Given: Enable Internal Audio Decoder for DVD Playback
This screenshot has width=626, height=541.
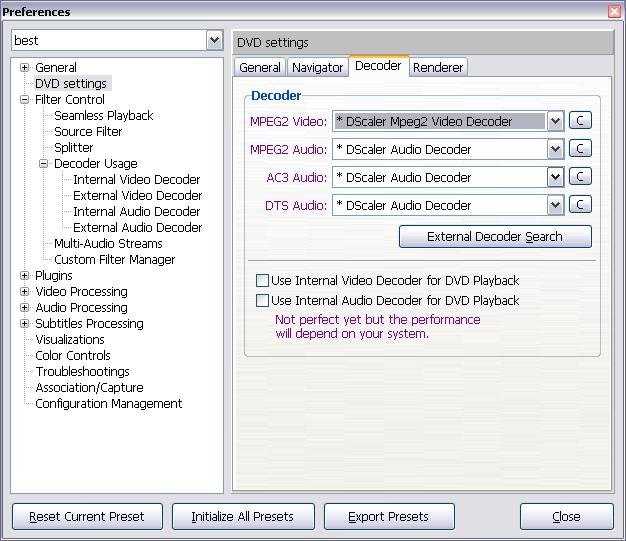Looking at the screenshot, I should [263, 300].
